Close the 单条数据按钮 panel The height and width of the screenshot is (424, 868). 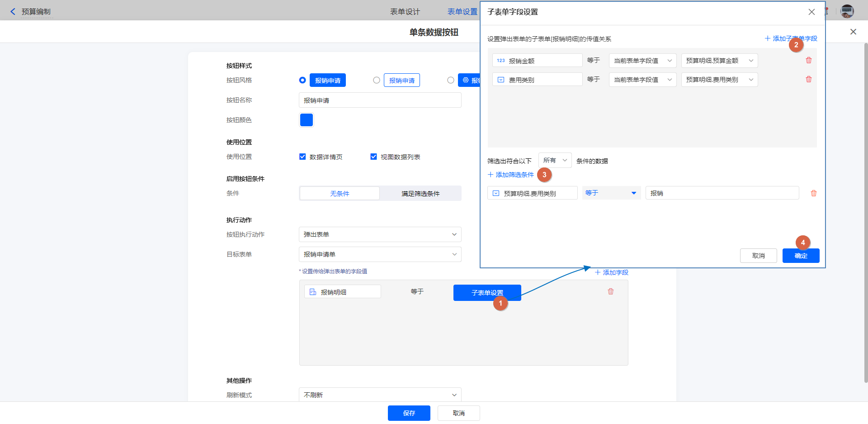tap(853, 32)
